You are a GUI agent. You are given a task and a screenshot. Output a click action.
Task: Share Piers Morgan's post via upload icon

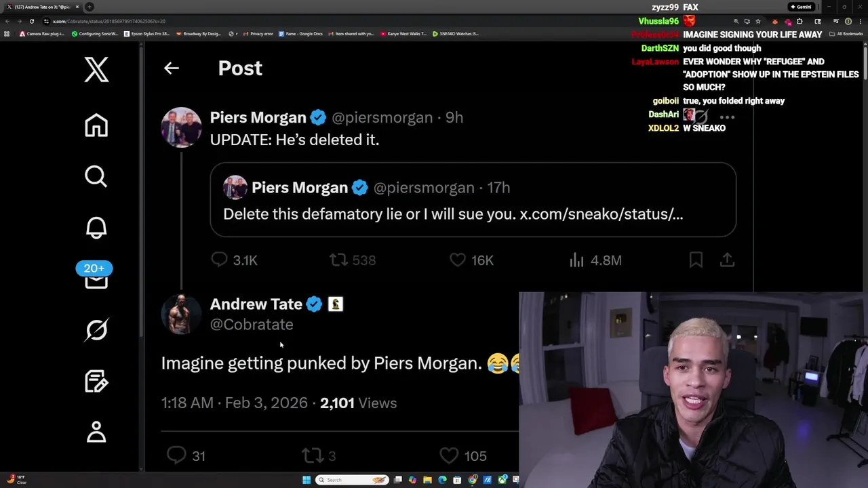[x=727, y=260]
